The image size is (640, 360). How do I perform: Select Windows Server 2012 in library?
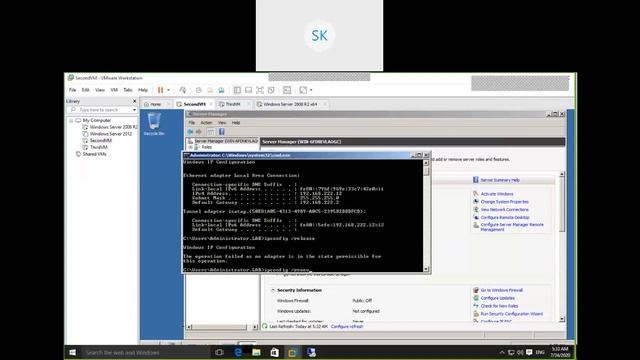107,134
